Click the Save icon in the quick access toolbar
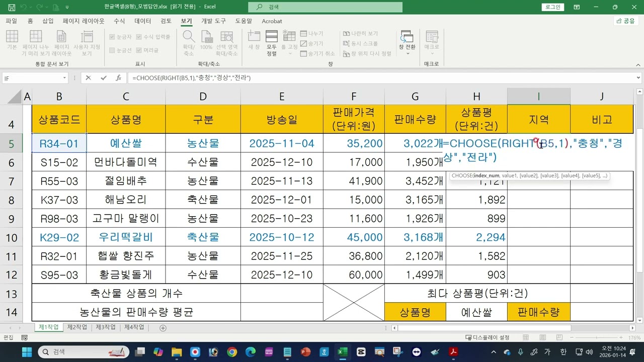Viewport: 644px width, 362px height. (x=12, y=7)
